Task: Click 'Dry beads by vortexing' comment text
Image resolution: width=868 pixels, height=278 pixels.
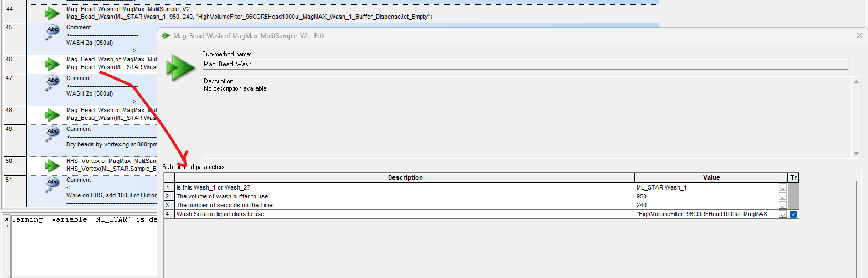Action: point(111,144)
